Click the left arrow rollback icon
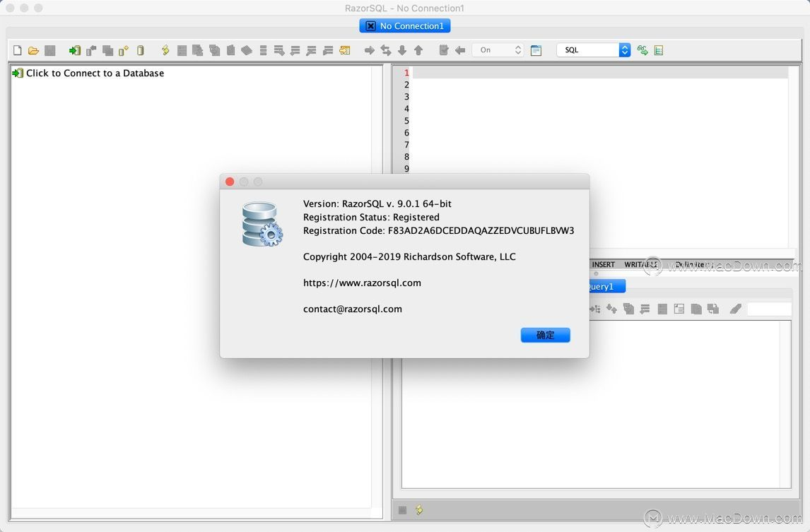This screenshot has height=532, width=810. coord(459,50)
